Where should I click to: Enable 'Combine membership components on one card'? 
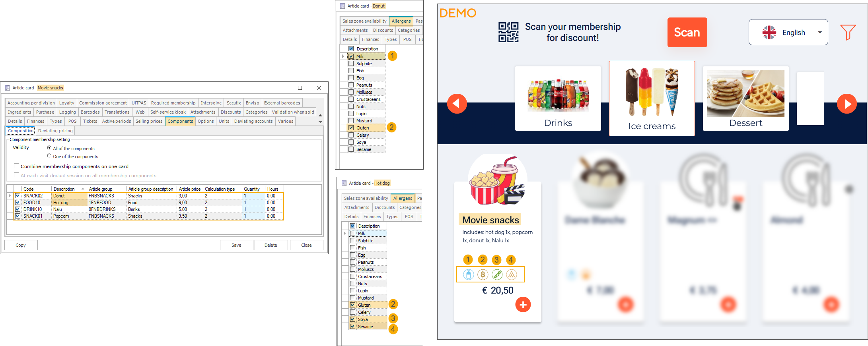coord(16,166)
